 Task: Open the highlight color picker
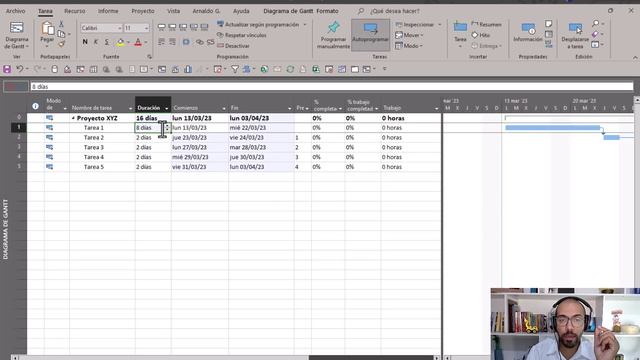(128, 42)
